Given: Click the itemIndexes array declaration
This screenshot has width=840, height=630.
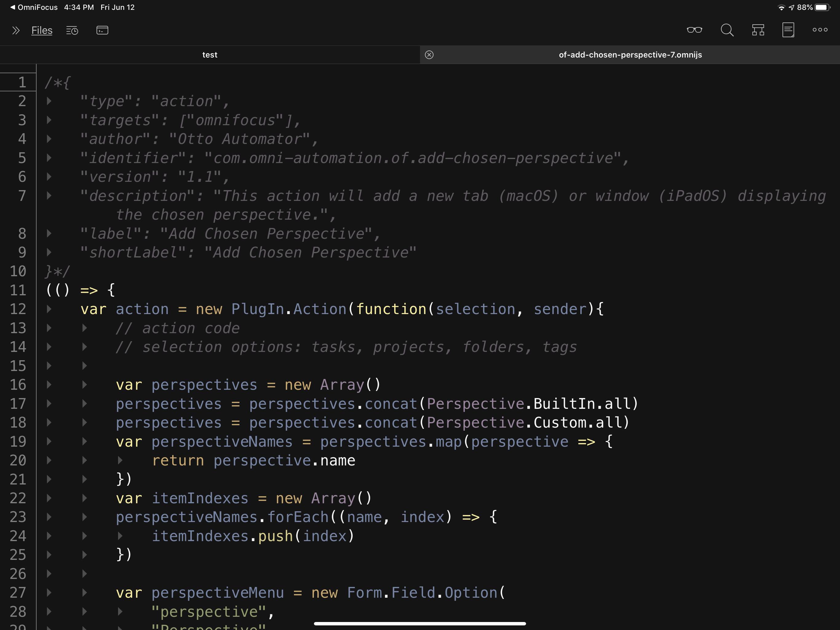Looking at the screenshot, I should (244, 498).
